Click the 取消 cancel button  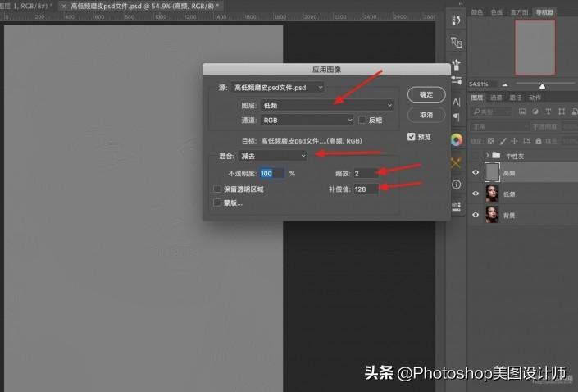[426, 115]
